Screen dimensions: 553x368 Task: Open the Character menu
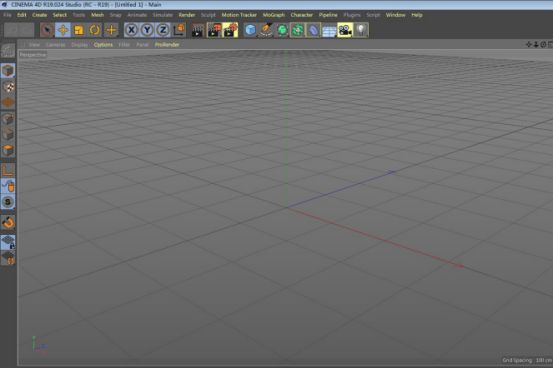pyautogui.click(x=302, y=15)
